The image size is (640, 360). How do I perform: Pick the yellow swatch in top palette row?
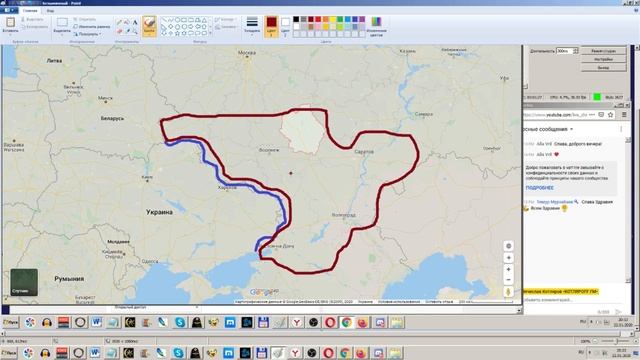(x=333, y=19)
